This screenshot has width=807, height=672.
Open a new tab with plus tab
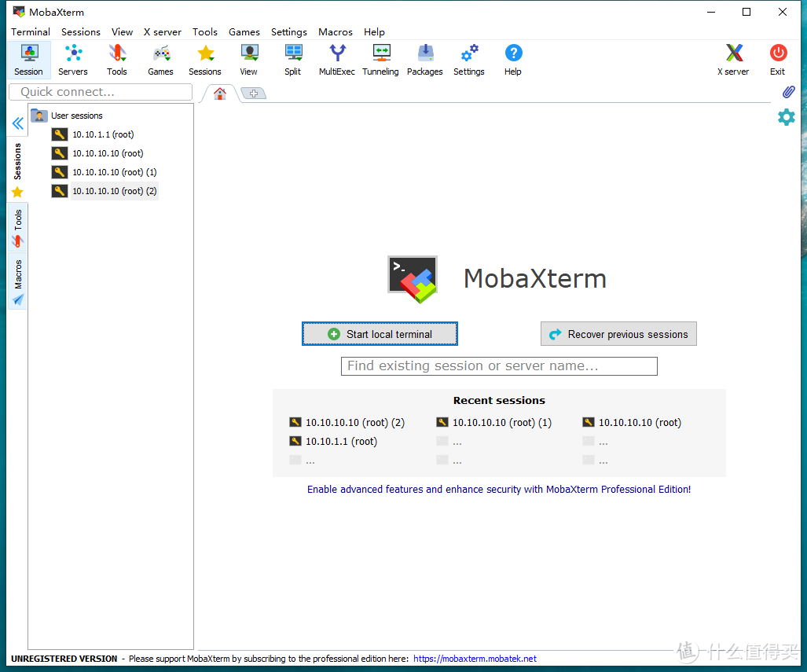coord(254,94)
